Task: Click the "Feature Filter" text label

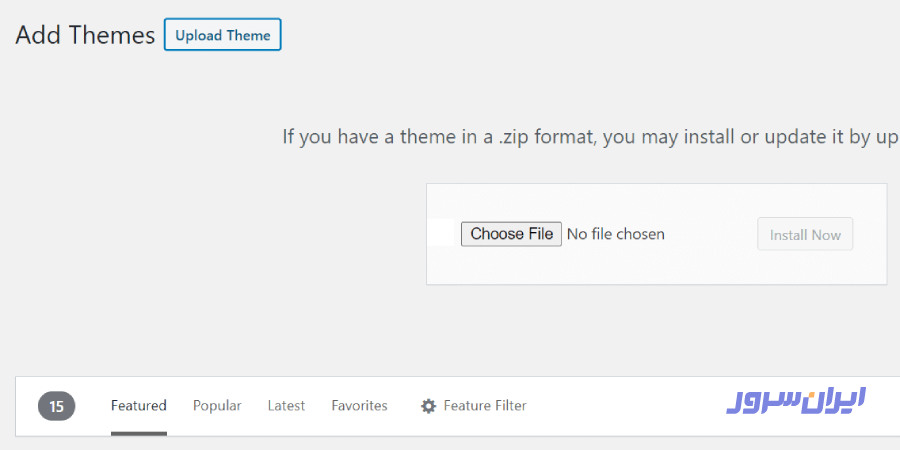Action: click(x=485, y=406)
